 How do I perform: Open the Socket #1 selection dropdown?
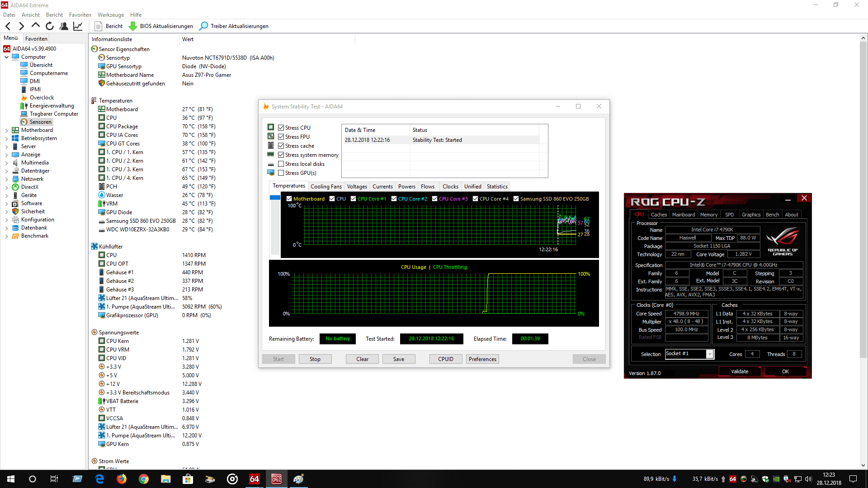pos(710,354)
